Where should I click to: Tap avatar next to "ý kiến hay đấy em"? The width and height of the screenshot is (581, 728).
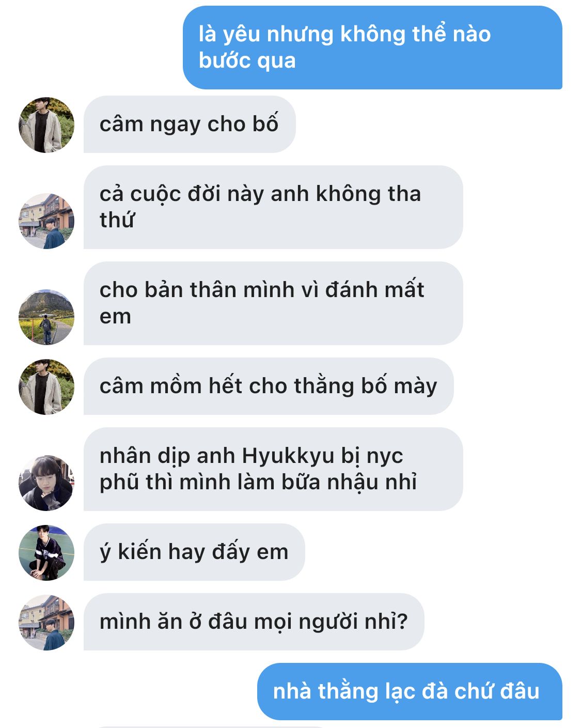(46, 552)
